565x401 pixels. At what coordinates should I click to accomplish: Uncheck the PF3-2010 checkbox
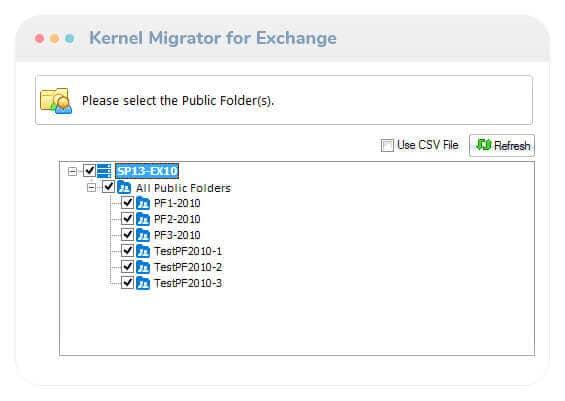128,235
